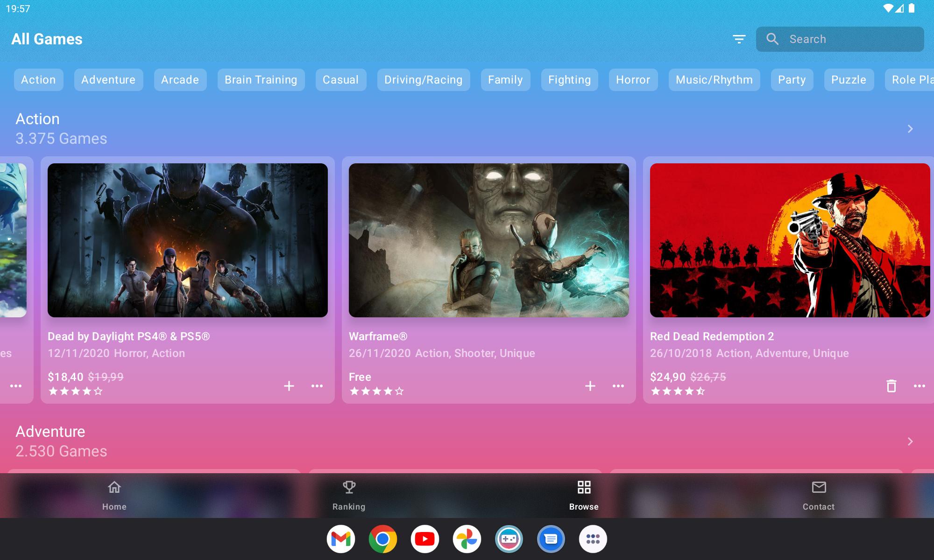
Task: Click the star rating under Warframe
Action: 376,392
